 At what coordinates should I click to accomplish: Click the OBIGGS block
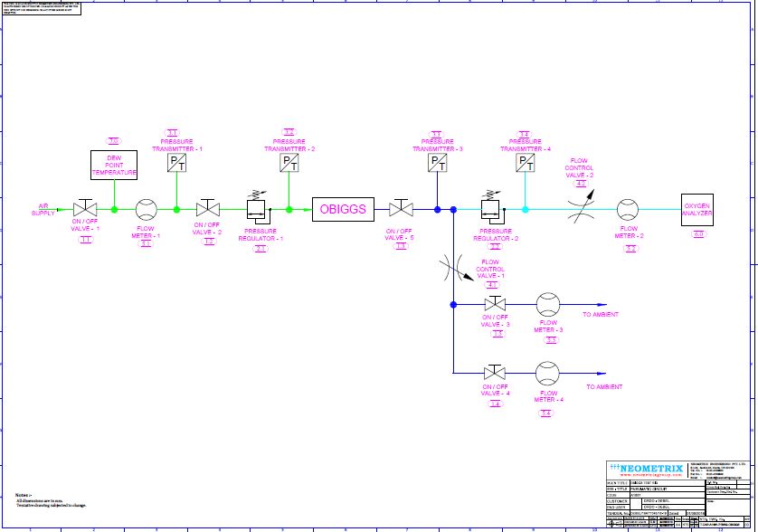[x=343, y=209]
